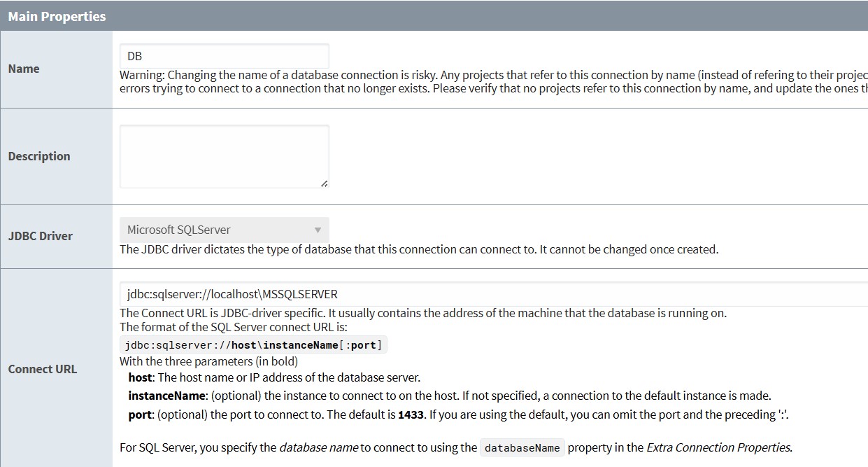Image resolution: width=868 pixels, height=467 pixels.
Task: Click the Main Properties section header
Action: [57, 16]
